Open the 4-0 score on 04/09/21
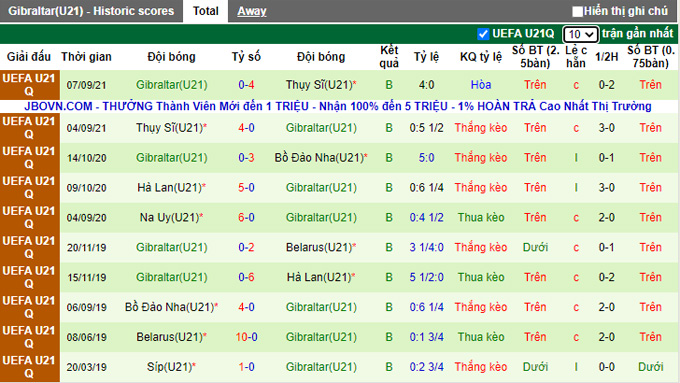This screenshot has height=383, width=680. (x=246, y=128)
